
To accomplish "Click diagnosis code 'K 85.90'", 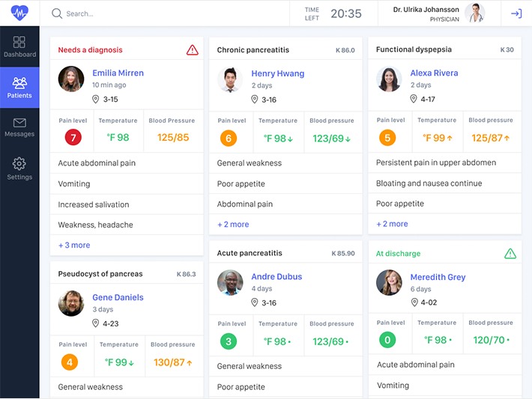I will (343, 253).
